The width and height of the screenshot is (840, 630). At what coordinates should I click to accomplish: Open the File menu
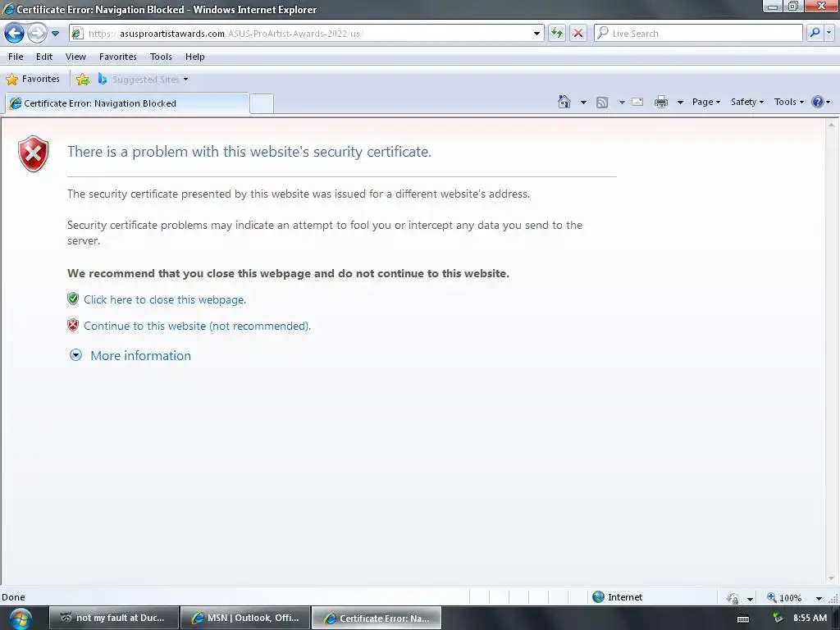click(x=16, y=57)
